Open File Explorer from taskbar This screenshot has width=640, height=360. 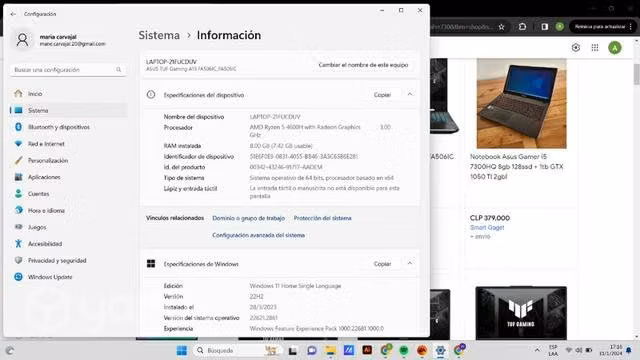coord(330,351)
